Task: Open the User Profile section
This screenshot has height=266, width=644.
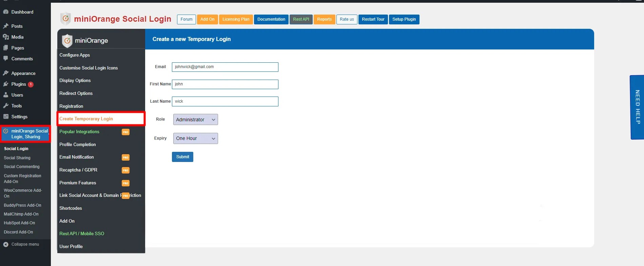Action: [71, 246]
